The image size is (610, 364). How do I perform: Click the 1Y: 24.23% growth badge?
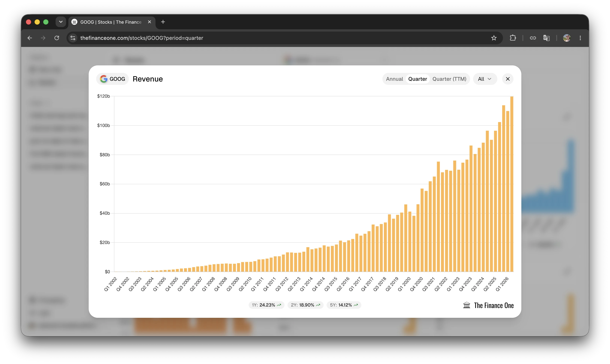click(x=266, y=305)
